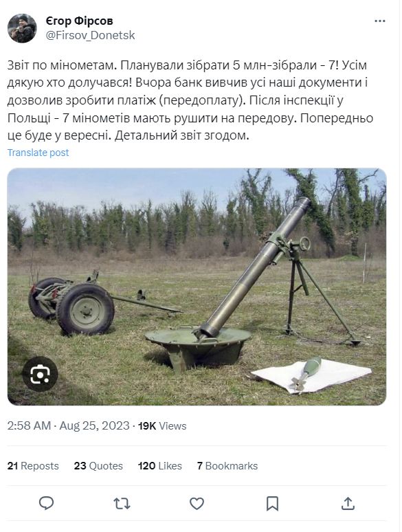Viewport: 402px width, 532px height.
Task: Click the Translate post link
Action: [x=38, y=153]
